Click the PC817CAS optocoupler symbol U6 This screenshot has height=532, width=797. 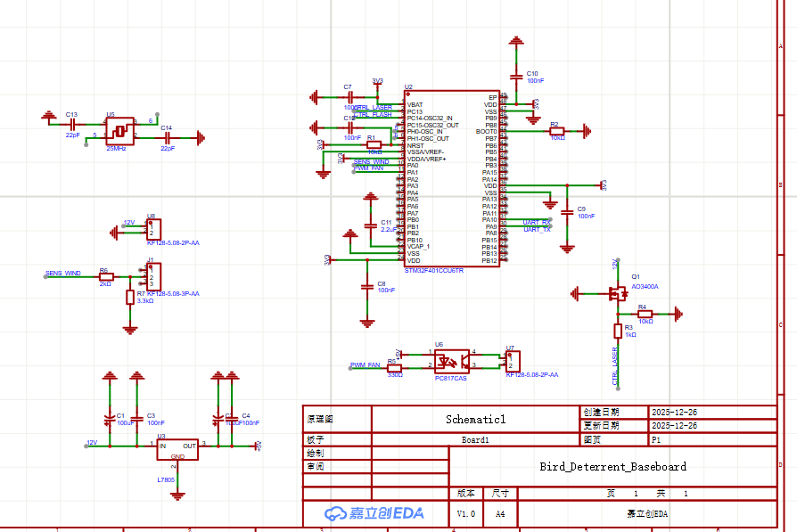pos(450,359)
